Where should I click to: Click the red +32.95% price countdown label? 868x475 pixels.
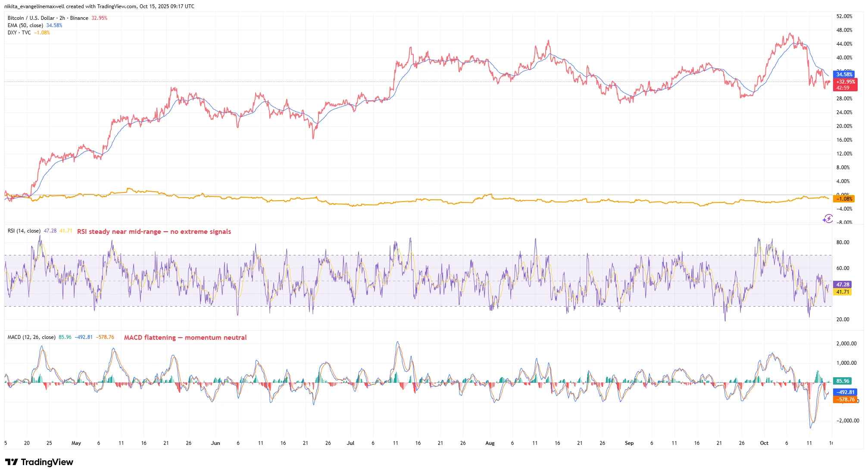[845, 84]
